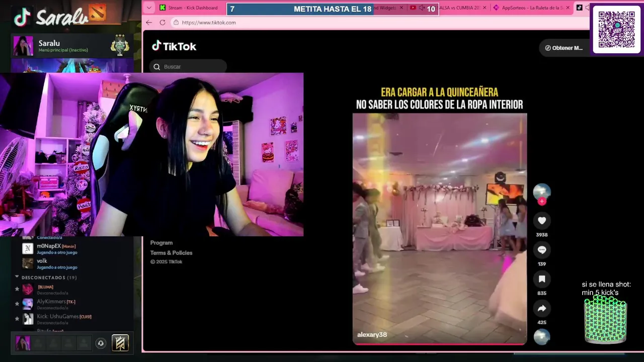
Task: Select AlyKimmers name in friends list
Action: pos(51,302)
